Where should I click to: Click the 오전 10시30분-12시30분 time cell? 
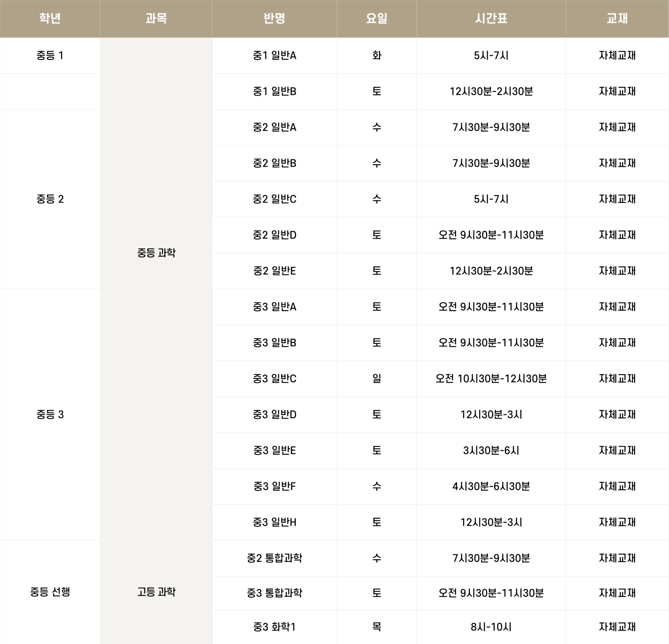(x=491, y=379)
